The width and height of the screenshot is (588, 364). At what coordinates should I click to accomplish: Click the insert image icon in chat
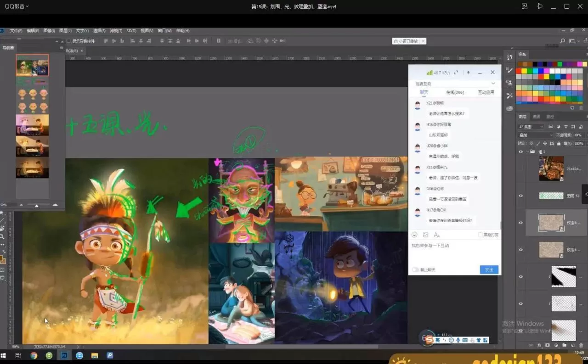(425, 235)
